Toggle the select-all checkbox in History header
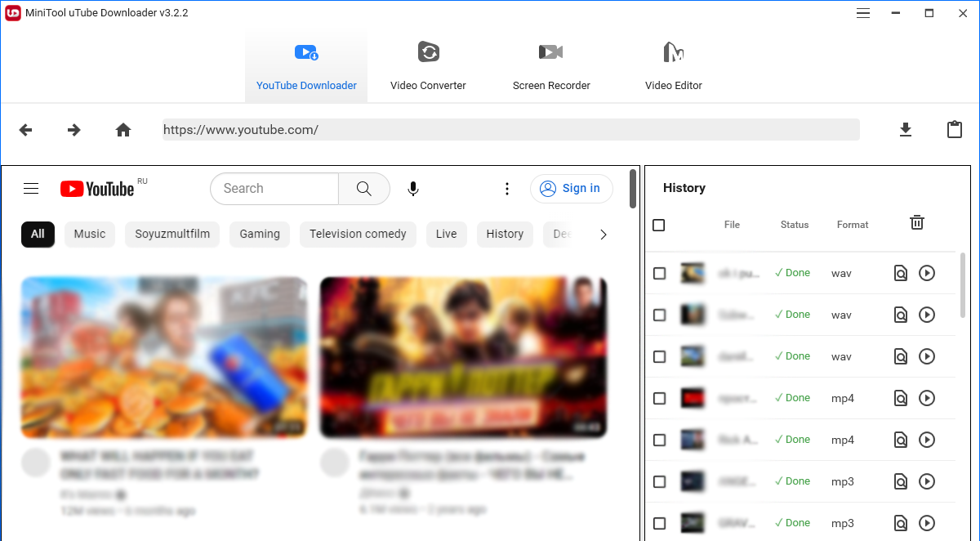 [x=659, y=225]
